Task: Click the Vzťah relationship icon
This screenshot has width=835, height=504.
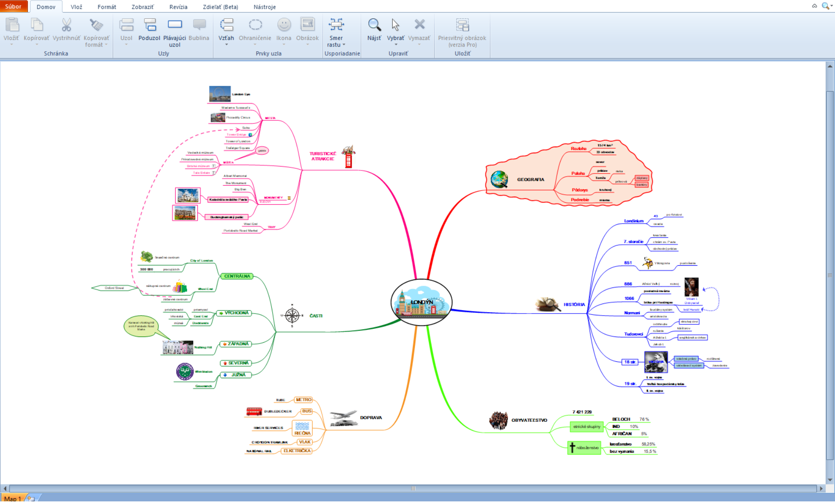Action: coord(226,25)
